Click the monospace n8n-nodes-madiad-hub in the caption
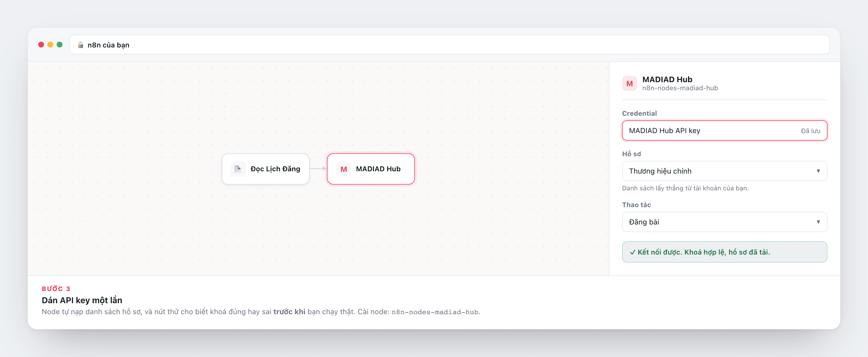 (x=435, y=312)
